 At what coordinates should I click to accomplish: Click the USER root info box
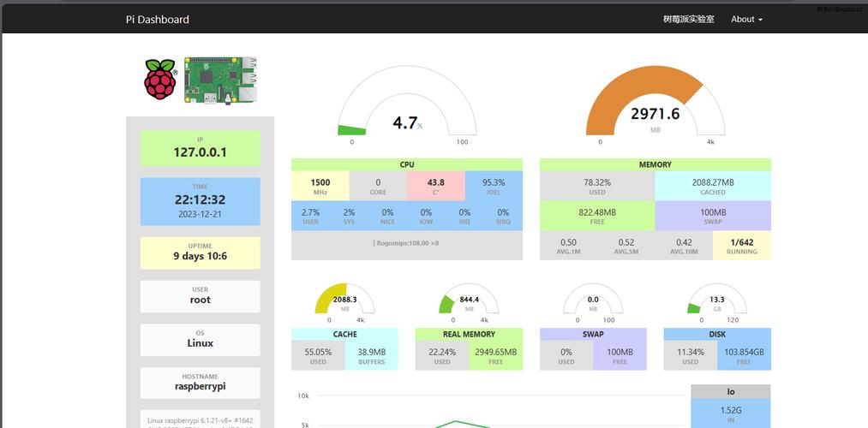coord(200,296)
